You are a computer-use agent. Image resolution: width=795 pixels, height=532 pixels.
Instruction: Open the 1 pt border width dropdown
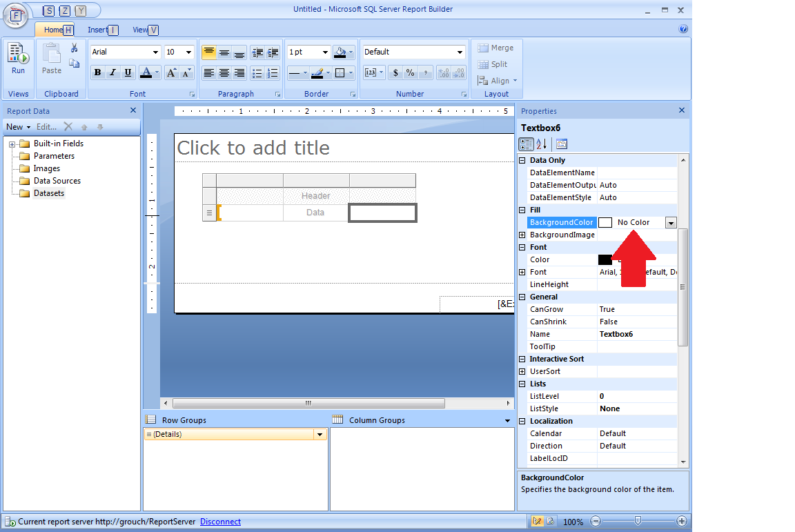pyautogui.click(x=325, y=52)
